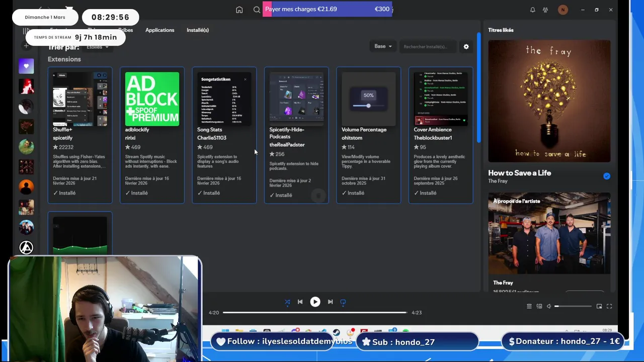Toggle the blue liked checkmark for How to Save a Life
Screen dimensions: 644x362
(x=607, y=176)
